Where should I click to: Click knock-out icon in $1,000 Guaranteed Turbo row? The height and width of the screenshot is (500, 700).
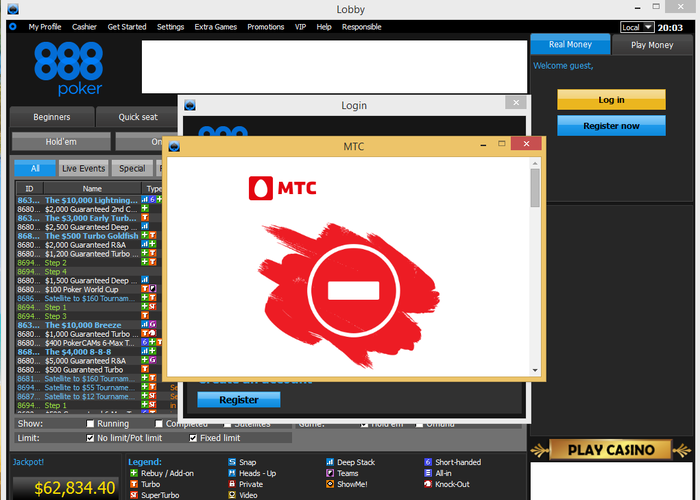click(153, 333)
